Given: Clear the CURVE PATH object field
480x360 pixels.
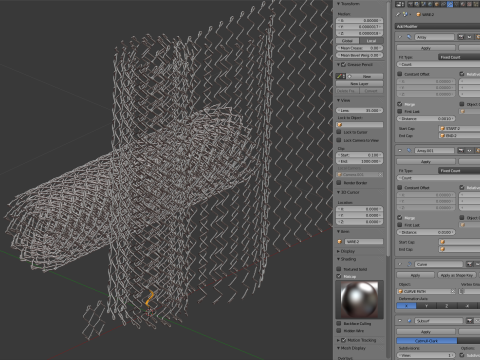Looking at the screenshot, I should pyautogui.click(x=453, y=291).
